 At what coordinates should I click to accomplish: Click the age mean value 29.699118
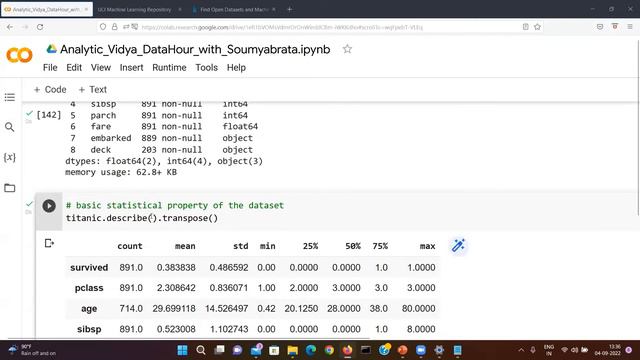click(174, 309)
